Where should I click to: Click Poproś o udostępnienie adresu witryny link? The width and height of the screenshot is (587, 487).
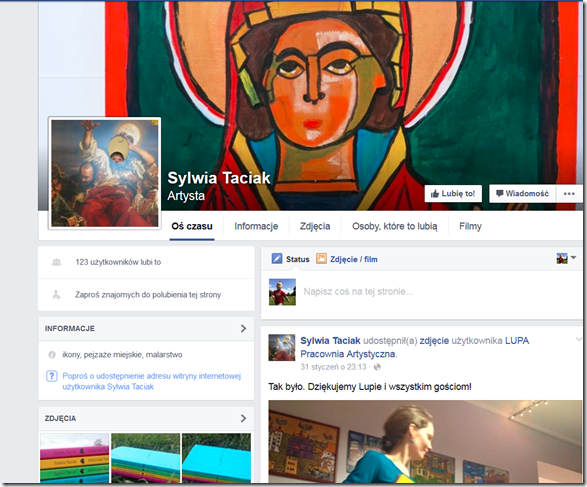tap(152, 381)
